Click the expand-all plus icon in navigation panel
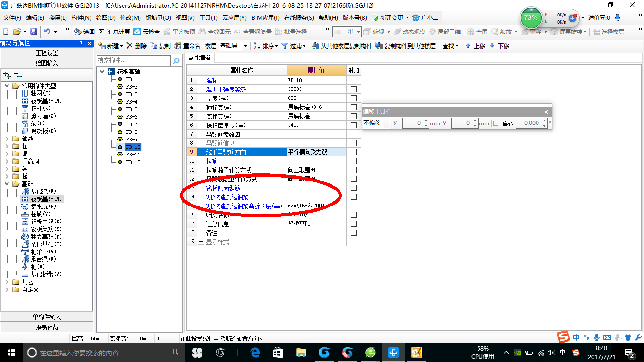The height and width of the screenshot is (362, 644). tap(7, 74)
